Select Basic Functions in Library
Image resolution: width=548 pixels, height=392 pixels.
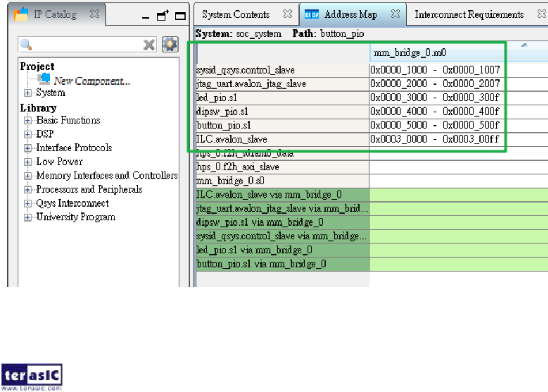tap(68, 120)
